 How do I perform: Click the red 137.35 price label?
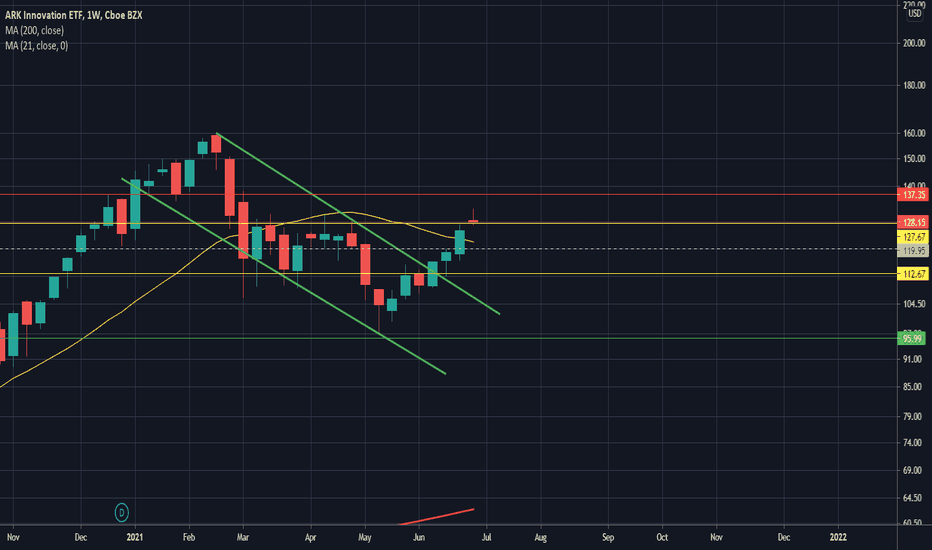pyautogui.click(x=913, y=195)
